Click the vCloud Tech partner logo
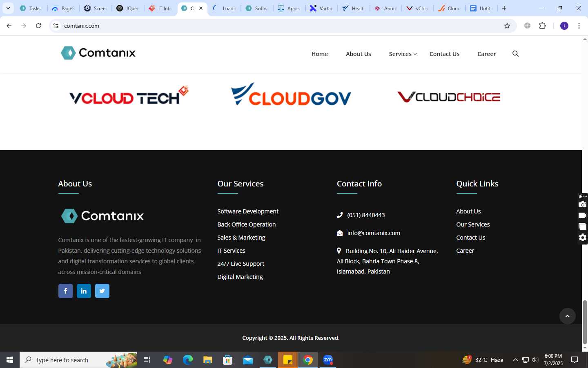The width and height of the screenshot is (588, 368). click(129, 95)
